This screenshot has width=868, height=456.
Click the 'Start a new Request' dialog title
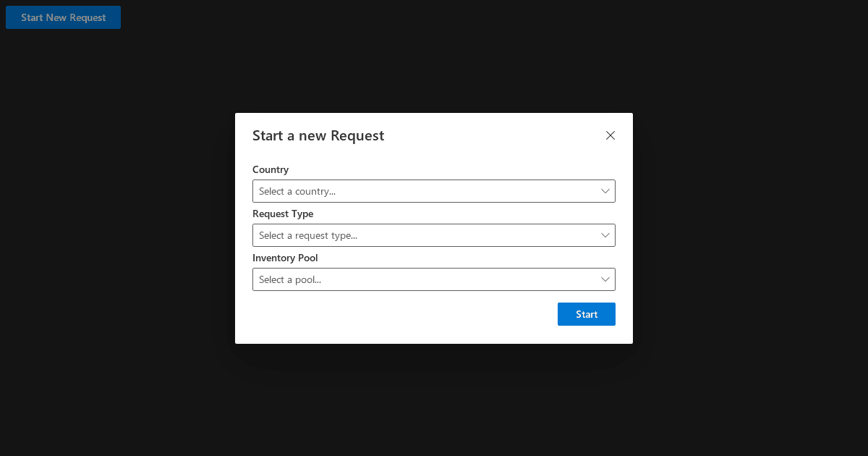[318, 135]
